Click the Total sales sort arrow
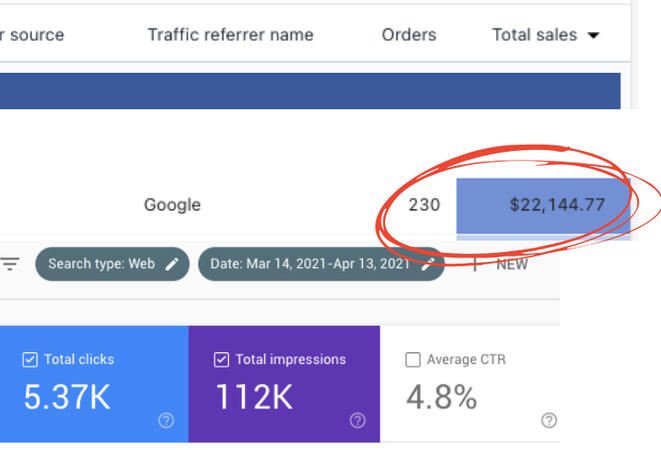The width and height of the screenshot is (661, 450). pos(593,35)
